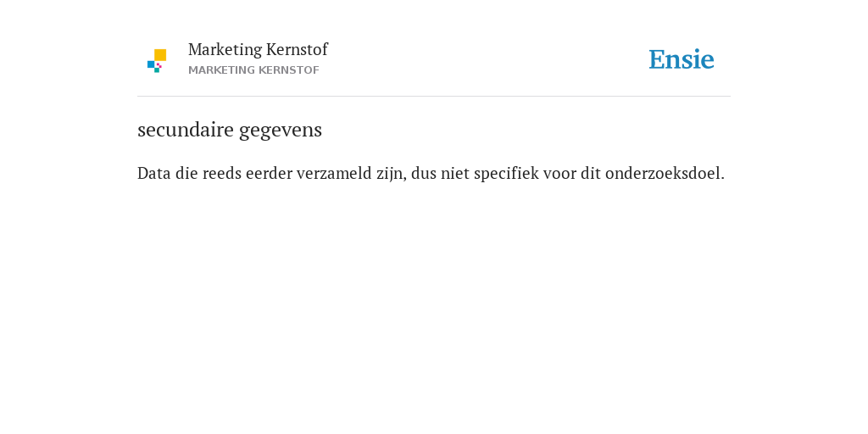Open the Ensie logo link
Viewport: 868px width, 434px height.
tap(682, 59)
